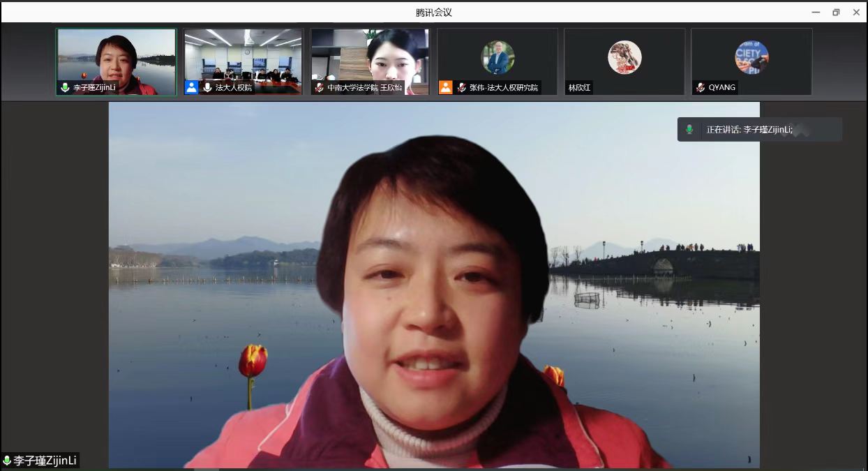868x471 pixels.
Task: Click the green mic icon at bottom-left corner
Action: (7, 461)
